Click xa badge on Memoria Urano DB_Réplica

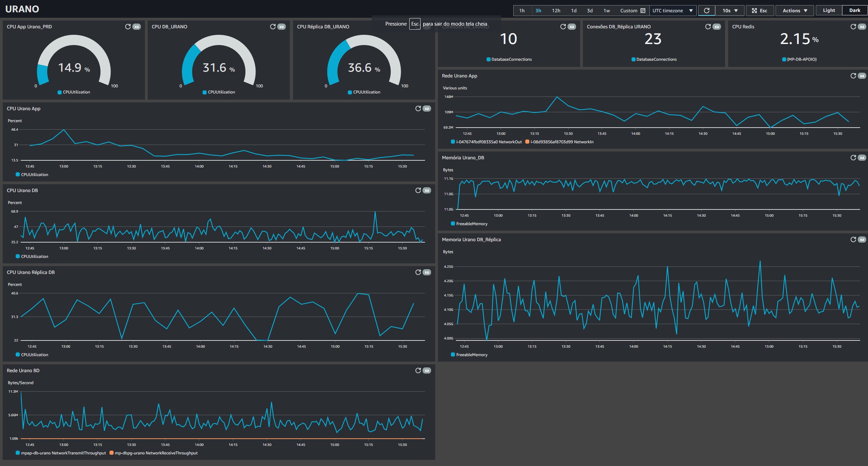click(x=862, y=239)
